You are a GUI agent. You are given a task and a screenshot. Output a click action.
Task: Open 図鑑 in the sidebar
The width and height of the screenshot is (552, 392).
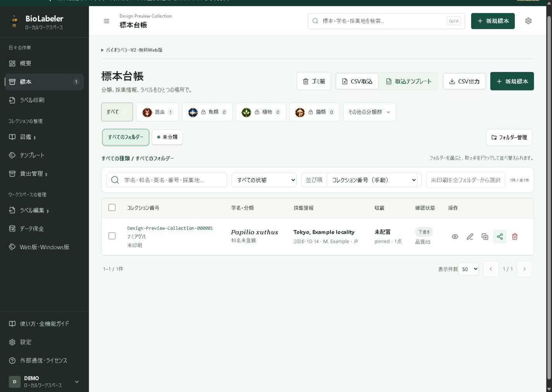(x=44, y=137)
